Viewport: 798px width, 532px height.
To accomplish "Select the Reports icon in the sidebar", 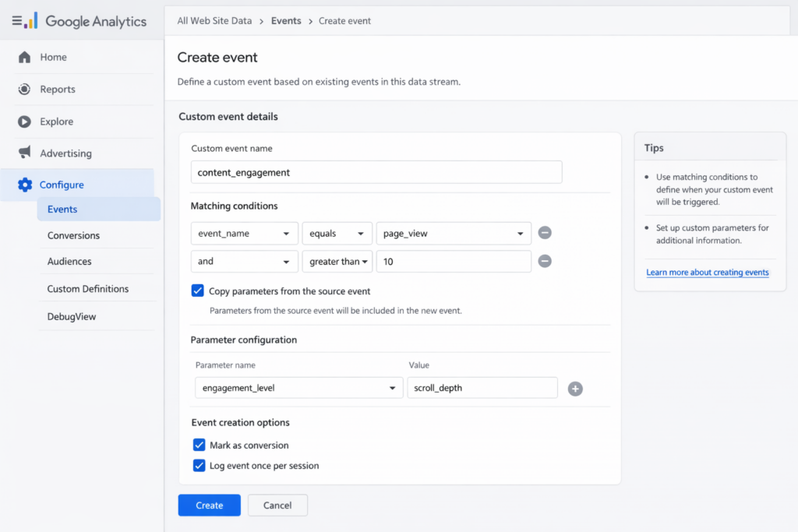I will pyautogui.click(x=24, y=89).
